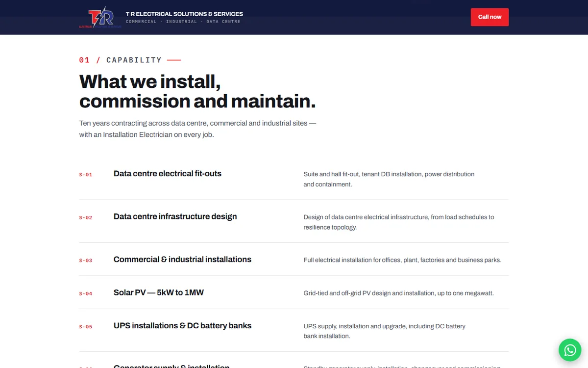
Task: Click 'Full electrical installation for offices' description
Action: 402,260
